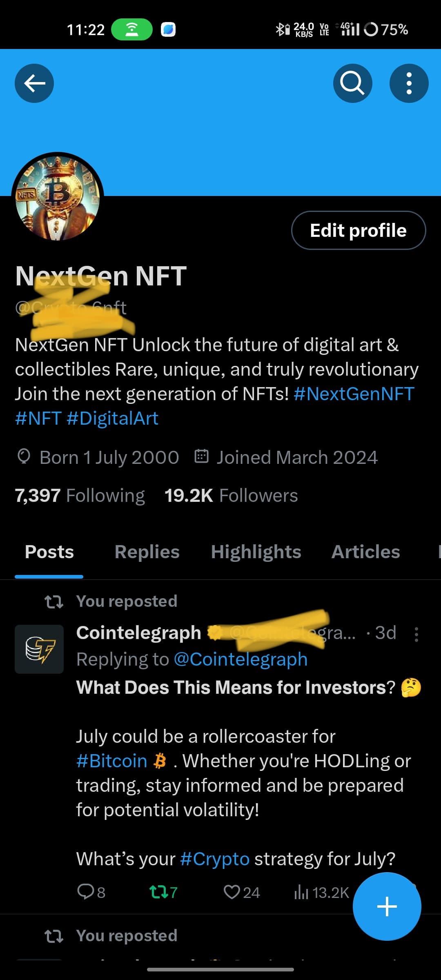Tap the blue compose new post button
The height and width of the screenshot is (980, 441).
click(x=387, y=906)
